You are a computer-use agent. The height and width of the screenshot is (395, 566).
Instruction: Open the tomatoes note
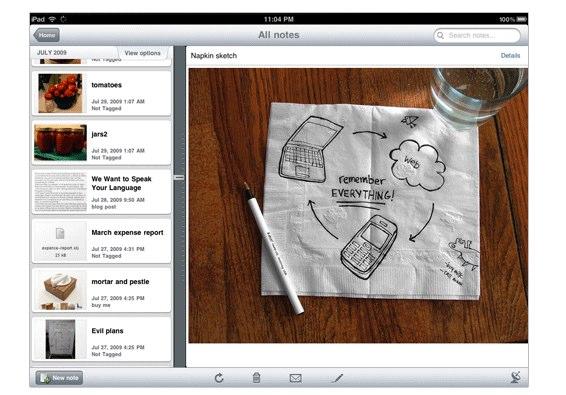[101, 93]
